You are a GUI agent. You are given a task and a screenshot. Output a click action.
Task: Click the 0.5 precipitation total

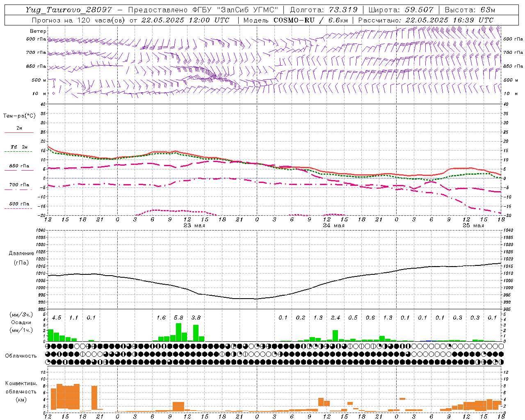(x=353, y=318)
